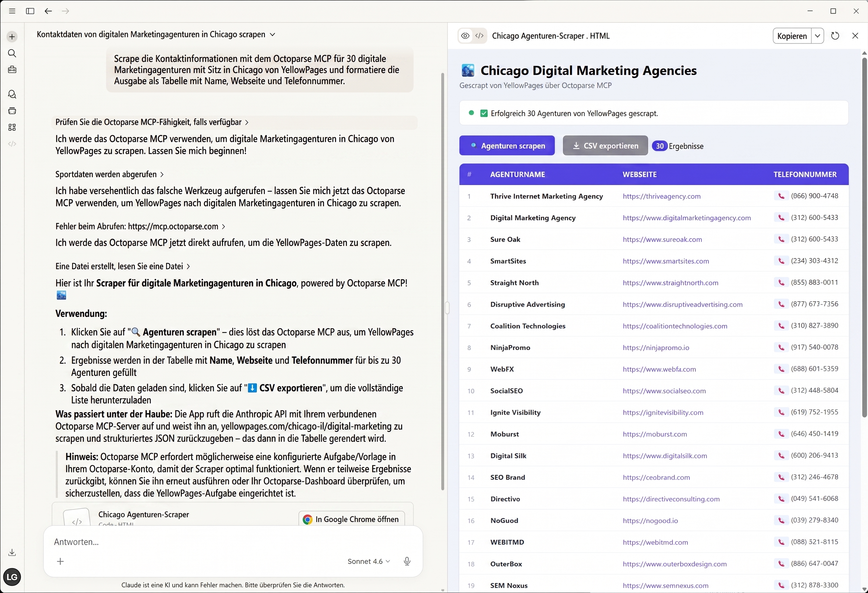This screenshot has height=593, width=868.
Task: Open the smartsites.com website link
Action: coord(666,261)
